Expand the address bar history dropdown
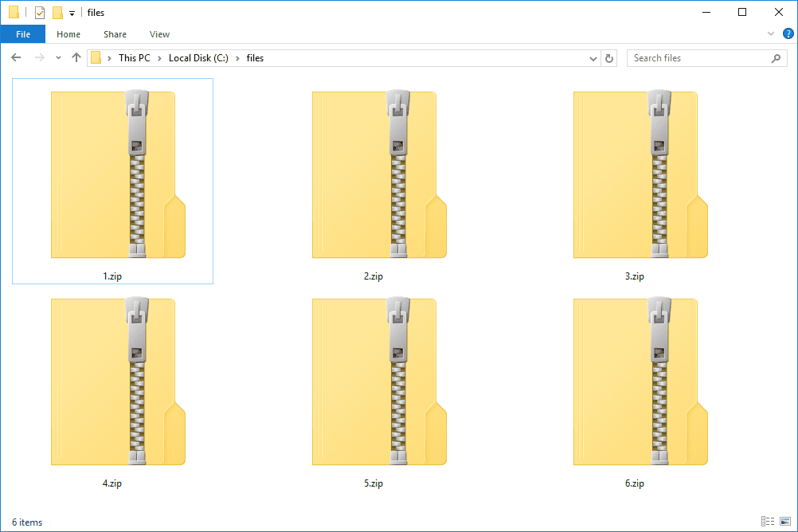The image size is (798, 532). 593,58
